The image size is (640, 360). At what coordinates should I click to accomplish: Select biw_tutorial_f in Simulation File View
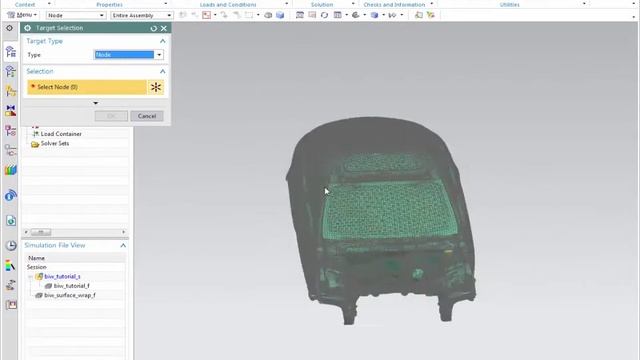point(71,286)
